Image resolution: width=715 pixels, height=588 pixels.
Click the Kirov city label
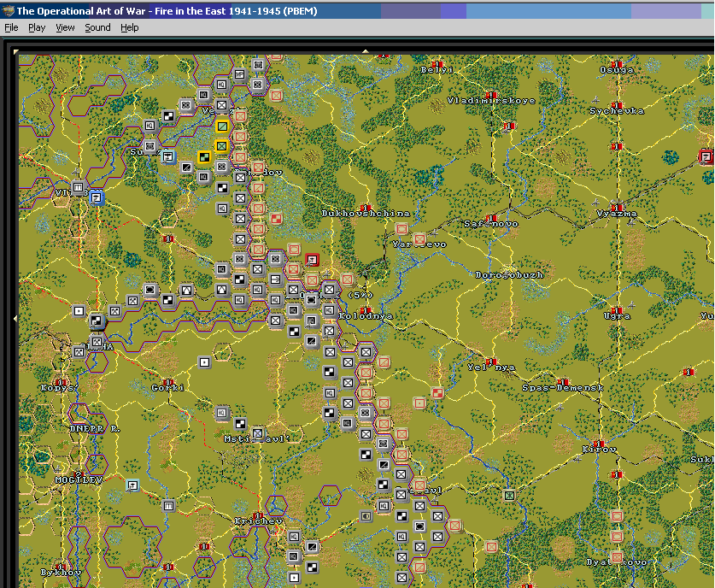tap(599, 450)
